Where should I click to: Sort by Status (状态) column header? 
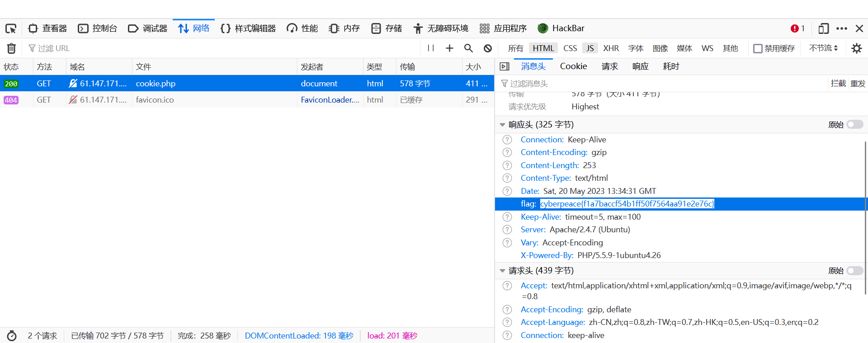[x=16, y=67]
